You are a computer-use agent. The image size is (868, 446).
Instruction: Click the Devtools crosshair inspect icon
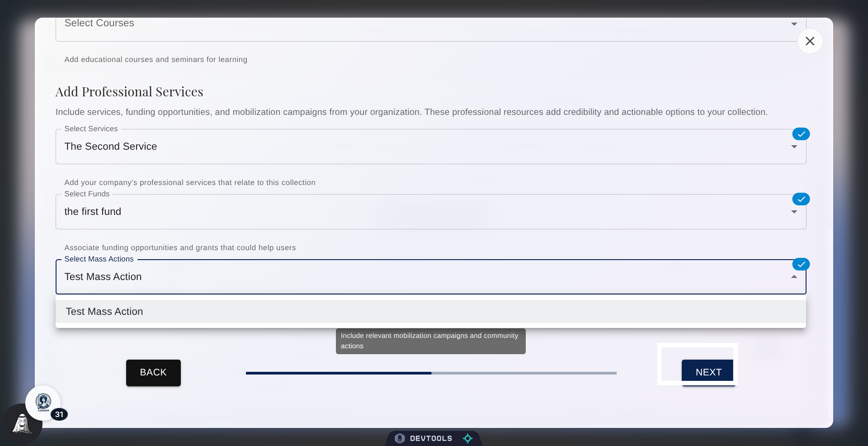467,438
